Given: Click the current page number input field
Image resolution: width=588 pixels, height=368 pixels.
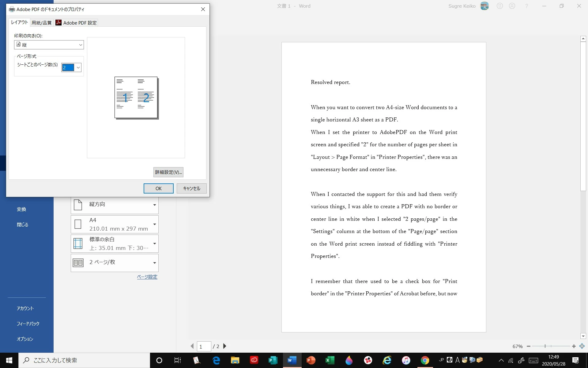Looking at the screenshot, I should pos(204,347).
